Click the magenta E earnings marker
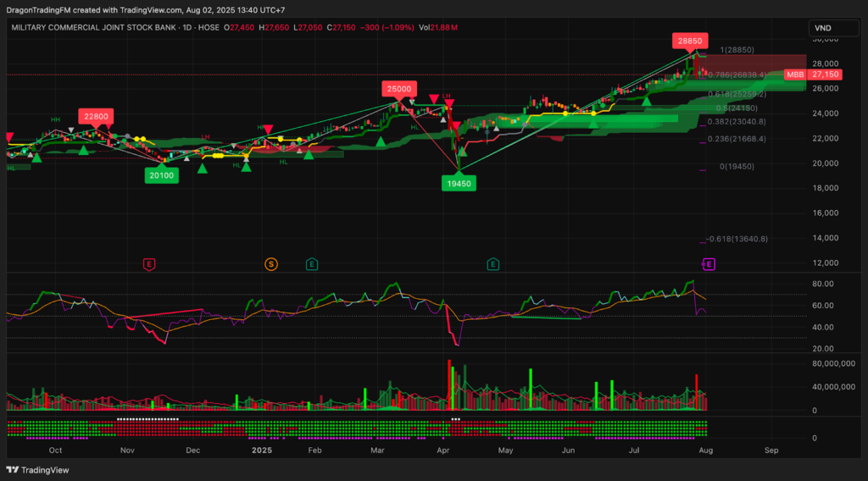 [x=709, y=264]
